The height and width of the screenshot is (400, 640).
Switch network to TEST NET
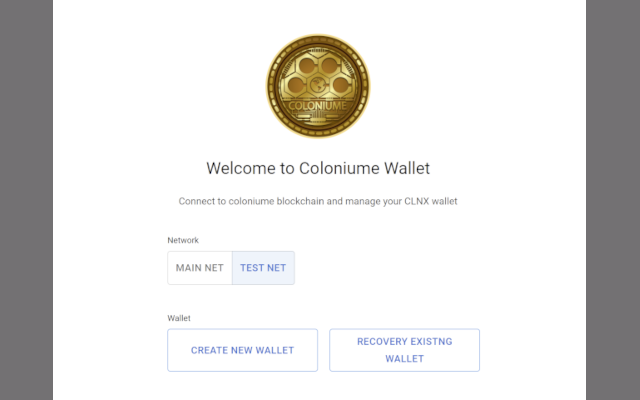pyautogui.click(x=264, y=268)
